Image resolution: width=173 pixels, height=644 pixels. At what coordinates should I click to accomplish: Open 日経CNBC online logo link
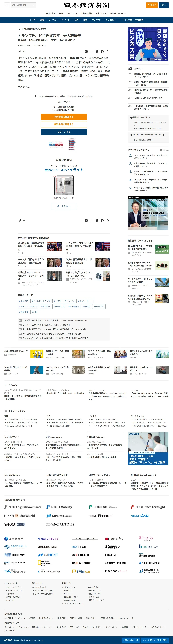pos(48,547)
